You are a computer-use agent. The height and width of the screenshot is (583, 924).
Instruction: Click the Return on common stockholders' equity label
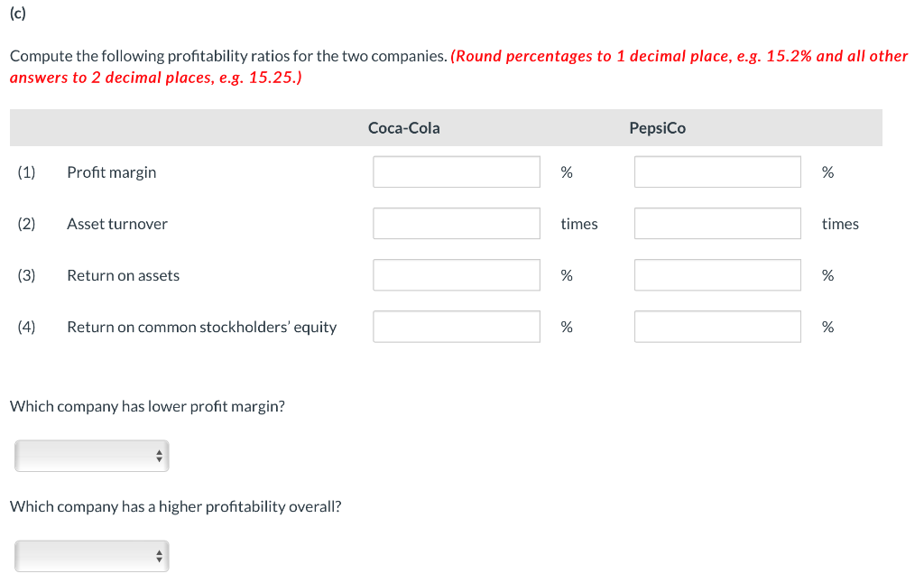(x=201, y=327)
